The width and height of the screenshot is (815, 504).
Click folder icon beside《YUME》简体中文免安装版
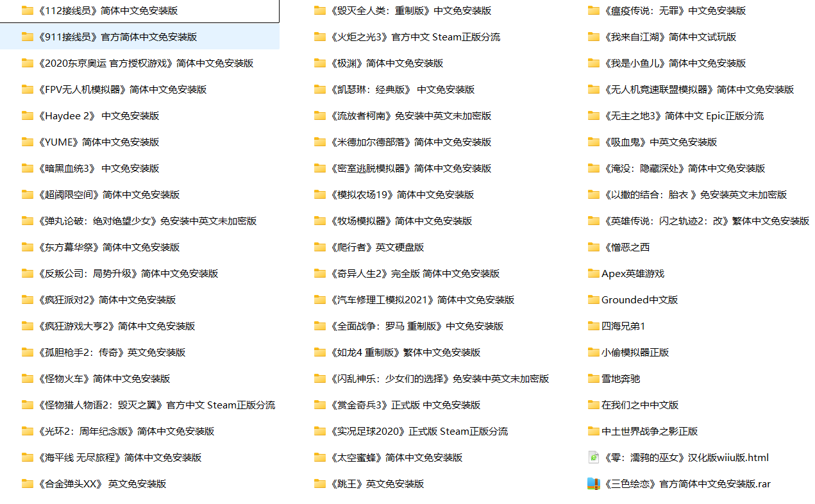(27, 142)
